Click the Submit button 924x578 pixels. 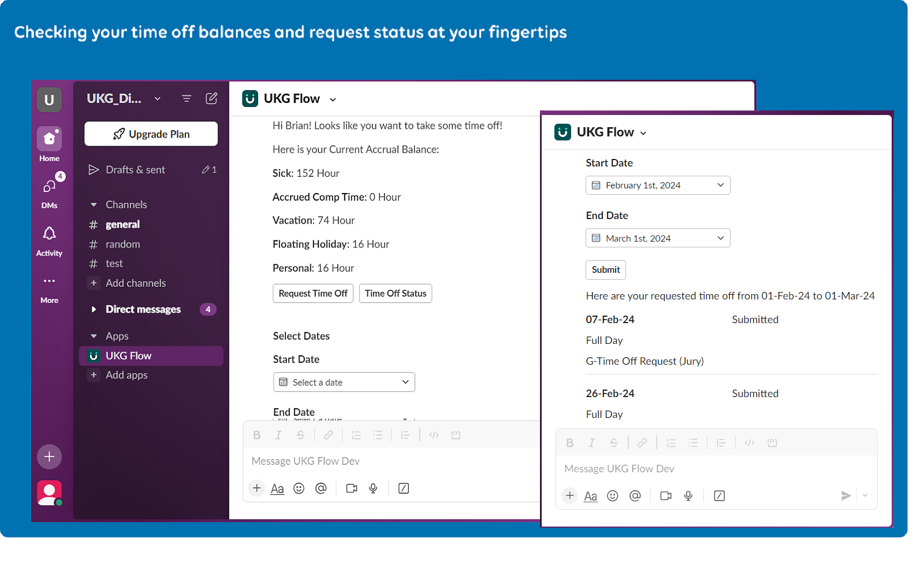pyautogui.click(x=606, y=270)
